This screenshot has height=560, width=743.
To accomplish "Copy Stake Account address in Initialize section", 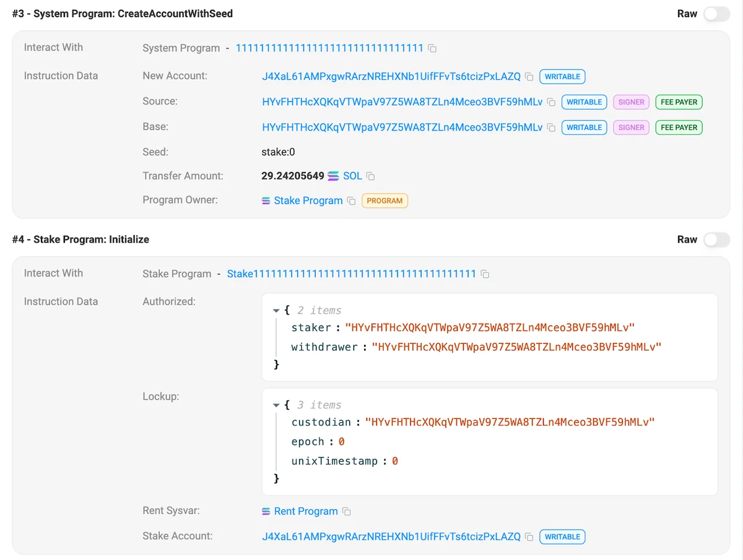I will click(529, 537).
